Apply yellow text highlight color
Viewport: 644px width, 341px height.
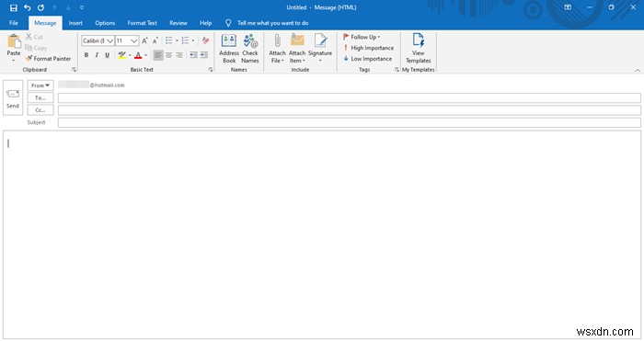(x=122, y=55)
